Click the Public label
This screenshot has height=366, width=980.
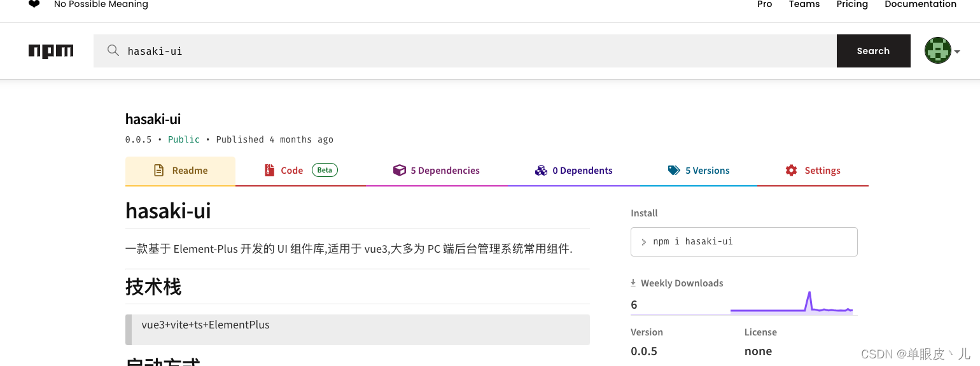(x=184, y=139)
